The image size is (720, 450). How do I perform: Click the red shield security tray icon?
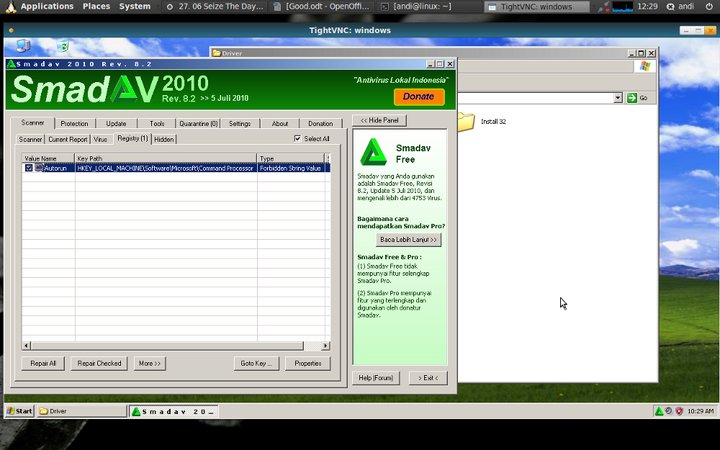679,411
